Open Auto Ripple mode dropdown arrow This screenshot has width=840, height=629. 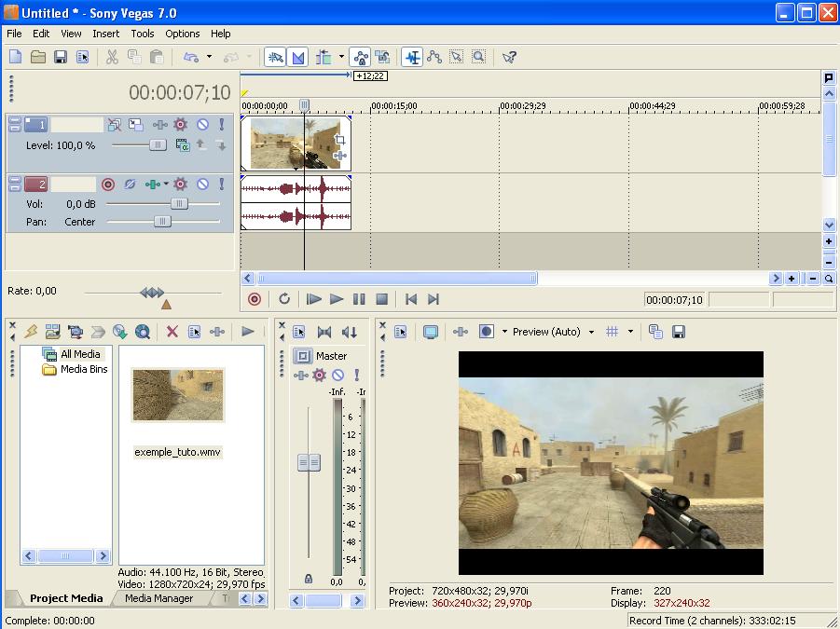[341, 56]
